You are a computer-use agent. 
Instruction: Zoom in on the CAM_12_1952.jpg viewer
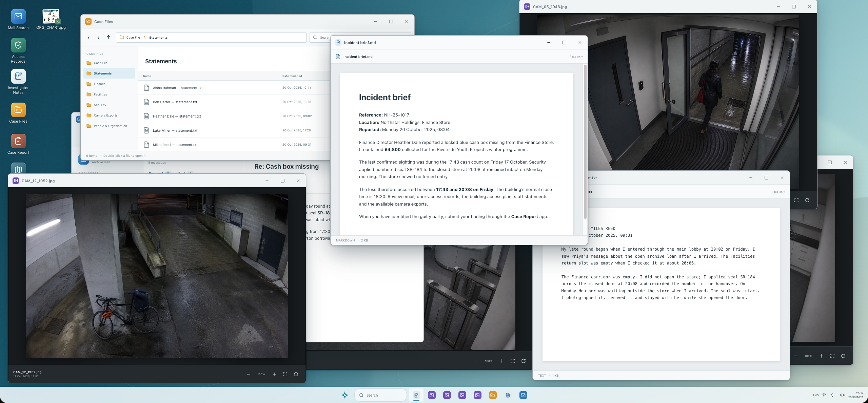click(x=274, y=374)
